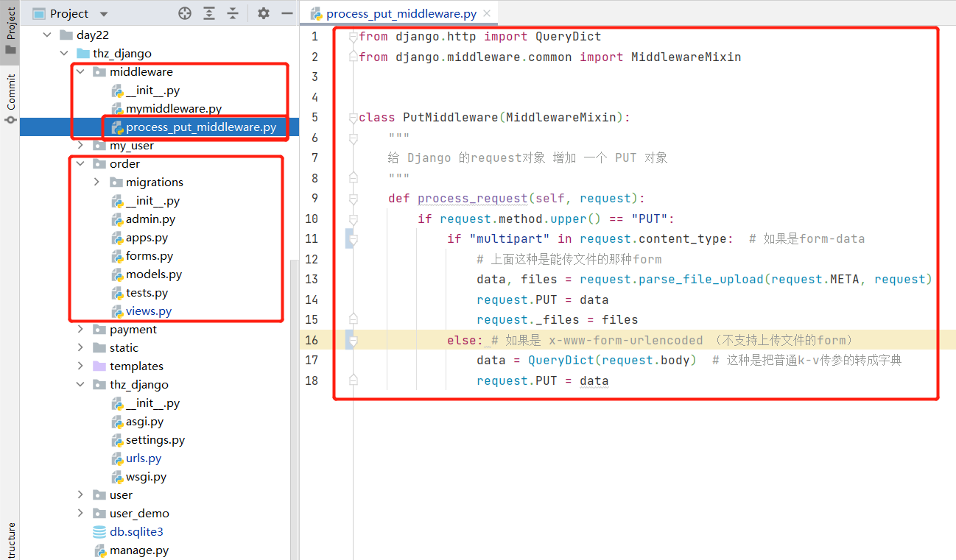This screenshot has height=560, width=956.
Task: Click MiddlewareMixin in line 2 import
Action: click(686, 57)
